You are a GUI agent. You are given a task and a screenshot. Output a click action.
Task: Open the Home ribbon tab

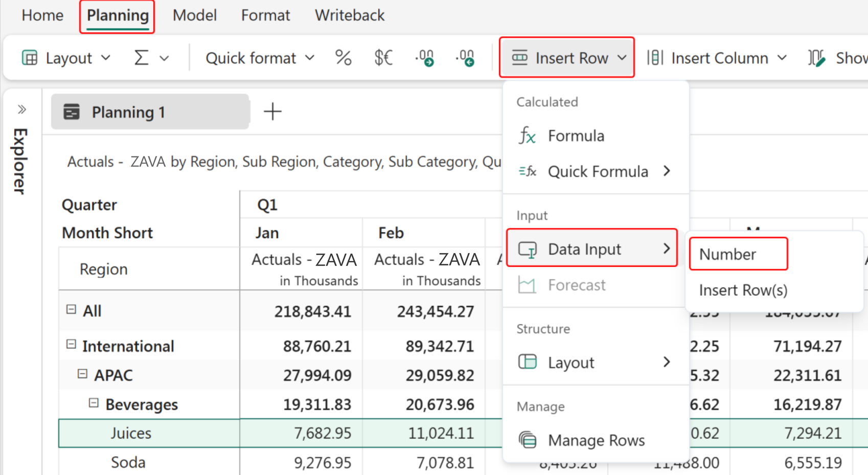point(42,15)
